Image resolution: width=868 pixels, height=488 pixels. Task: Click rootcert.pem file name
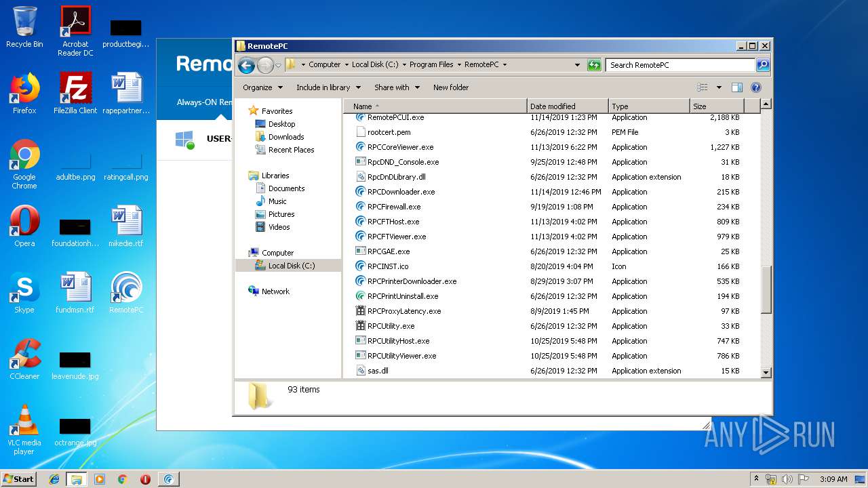tap(389, 132)
